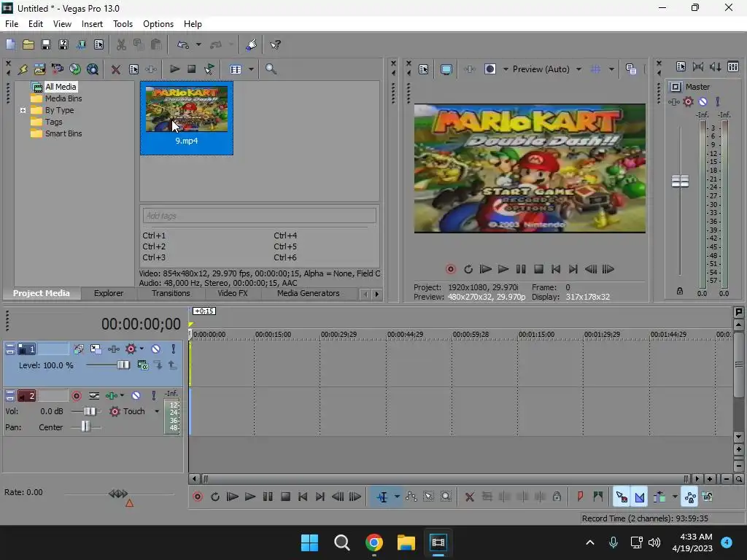Open track 1 automation settings dropdown
The width and height of the screenshot is (747, 560).
tap(142, 349)
